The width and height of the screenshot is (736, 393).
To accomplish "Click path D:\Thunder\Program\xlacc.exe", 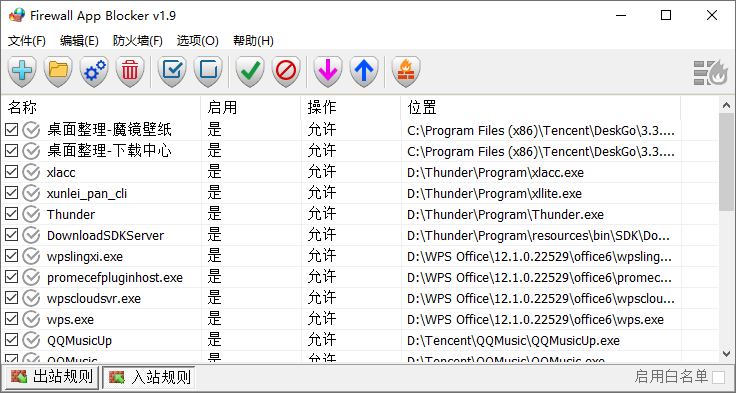I will pyautogui.click(x=495, y=173).
